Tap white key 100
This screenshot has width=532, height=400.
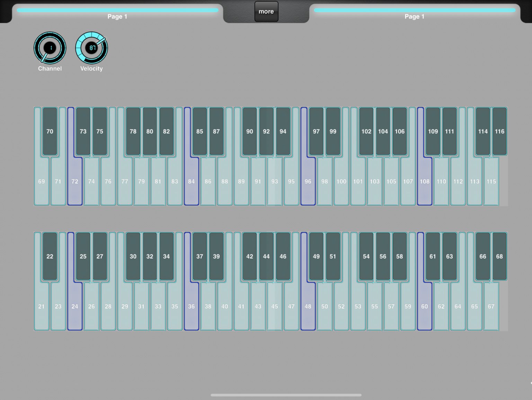tap(341, 181)
